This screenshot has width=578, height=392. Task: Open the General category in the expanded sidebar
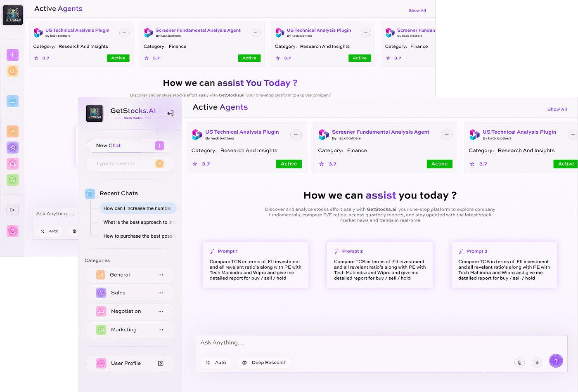click(130, 275)
